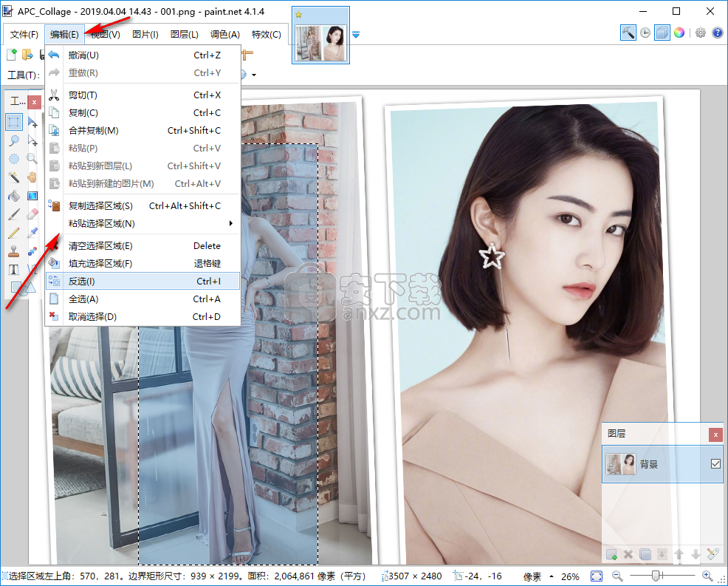Image resolution: width=728 pixels, height=586 pixels.
Task: Select the Eraser tool
Action: [x=32, y=214]
